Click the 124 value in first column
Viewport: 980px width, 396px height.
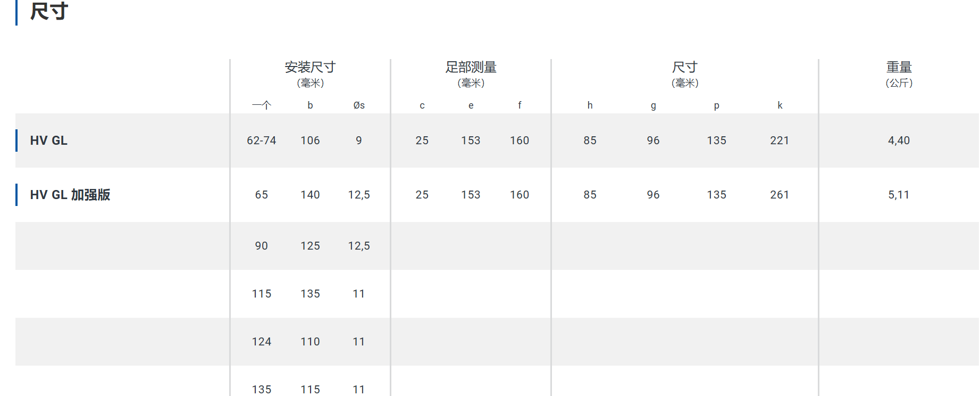click(x=261, y=342)
